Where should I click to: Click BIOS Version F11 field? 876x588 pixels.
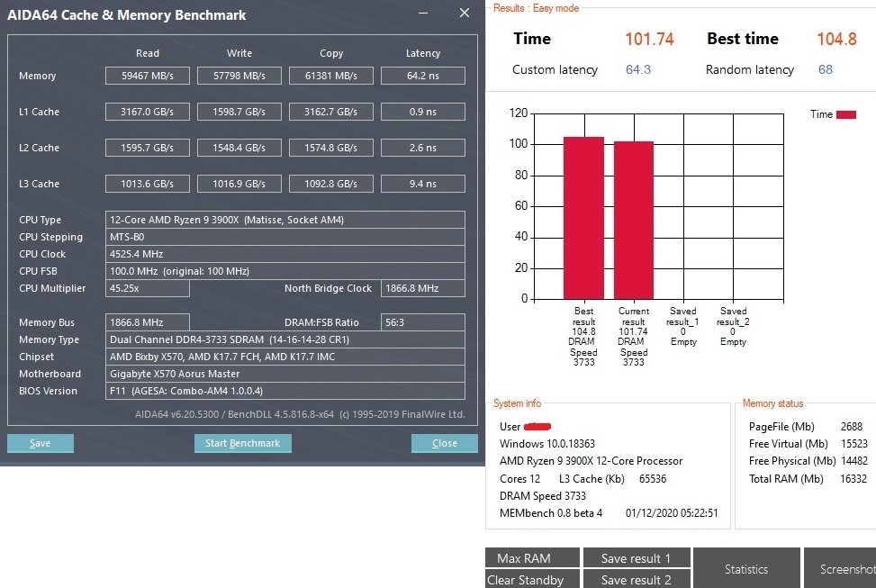[284, 391]
